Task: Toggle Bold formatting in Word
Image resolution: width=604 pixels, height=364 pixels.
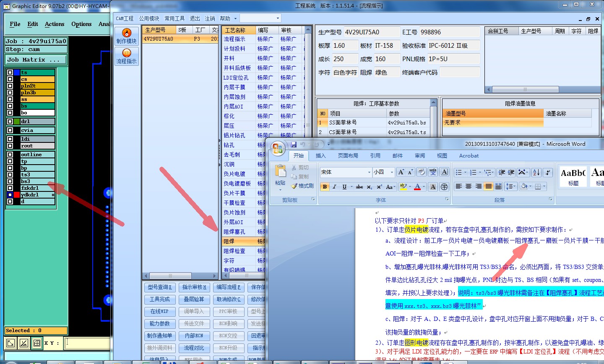Action: tap(325, 187)
